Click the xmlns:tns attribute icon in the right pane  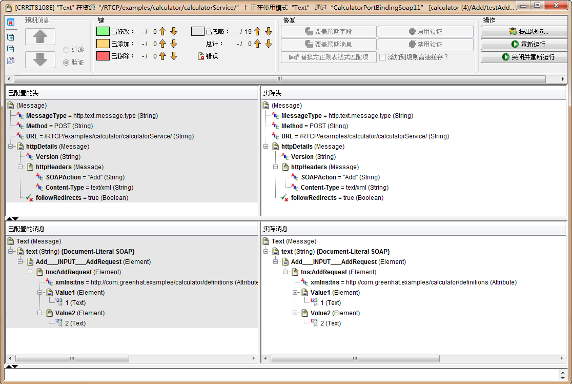click(305, 282)
